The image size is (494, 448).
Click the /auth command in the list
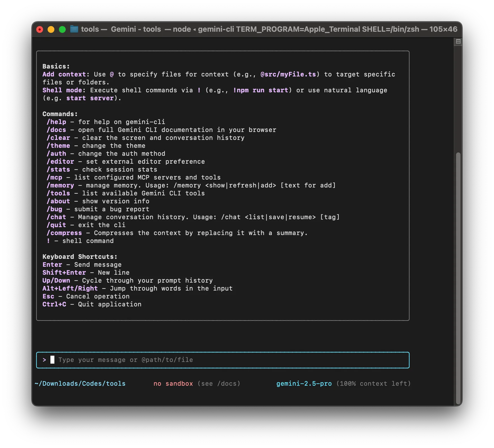point(57,153)
